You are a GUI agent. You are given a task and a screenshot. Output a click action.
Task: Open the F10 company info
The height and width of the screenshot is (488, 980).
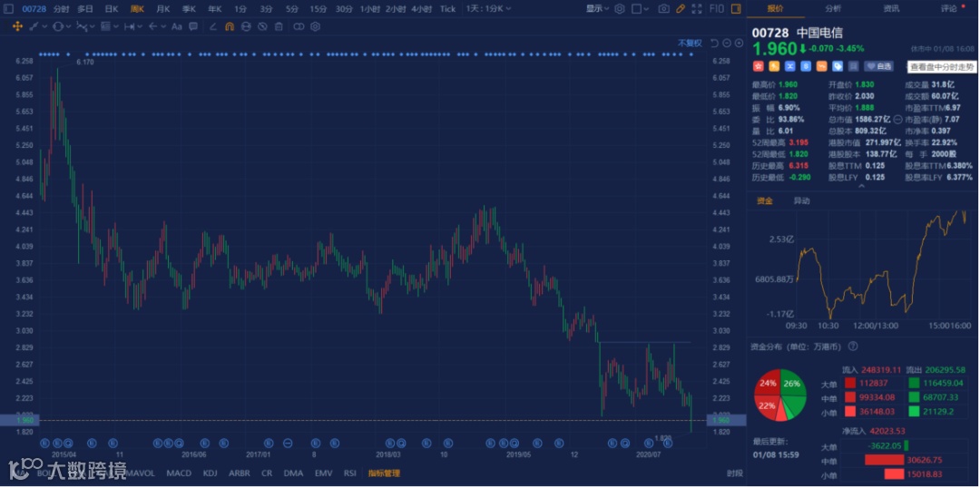(716, 9)
